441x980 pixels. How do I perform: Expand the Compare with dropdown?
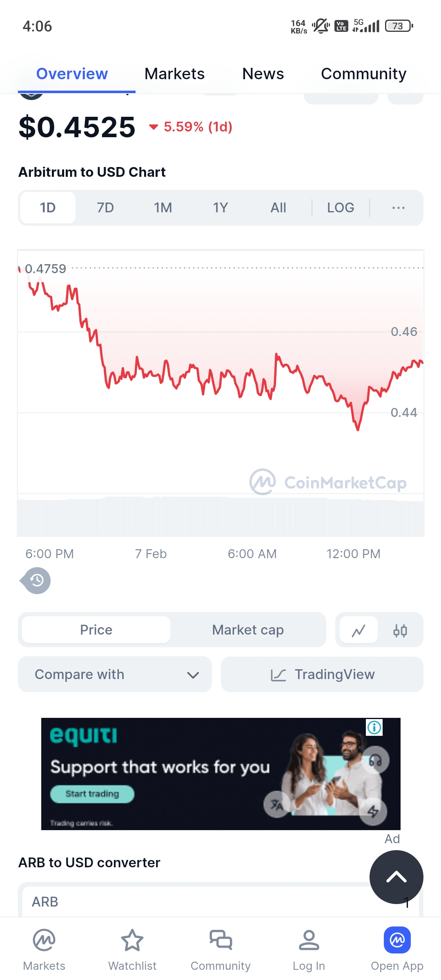point(115,674)
